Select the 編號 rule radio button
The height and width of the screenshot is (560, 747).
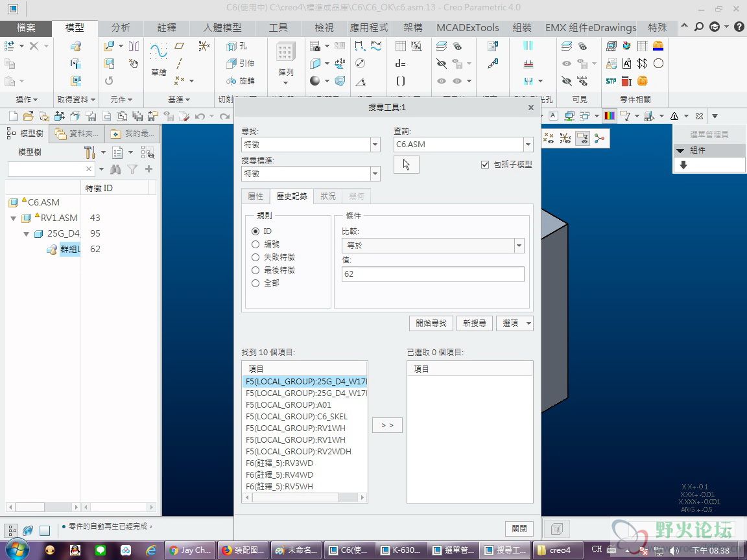[255, 244]
